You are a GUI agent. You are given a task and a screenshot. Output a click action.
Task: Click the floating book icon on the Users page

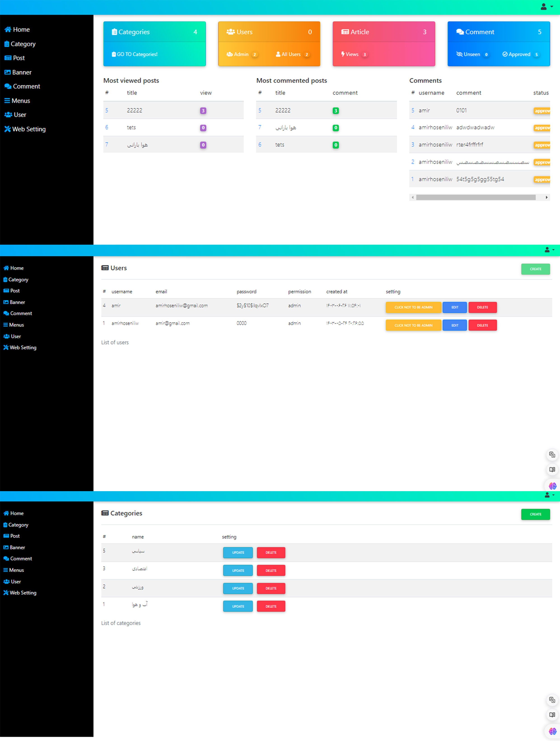(x=552, y=470)
